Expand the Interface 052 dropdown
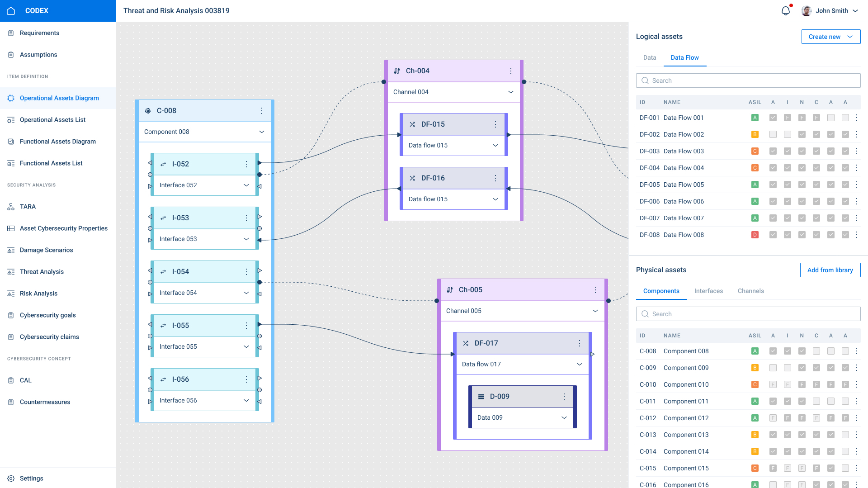Image resolution: width=868 pixels, height=488 pixels. 246,185
